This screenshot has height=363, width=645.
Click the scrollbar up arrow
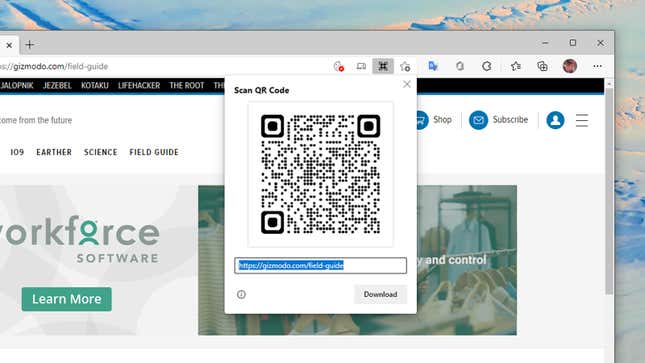tap(609, 84)
